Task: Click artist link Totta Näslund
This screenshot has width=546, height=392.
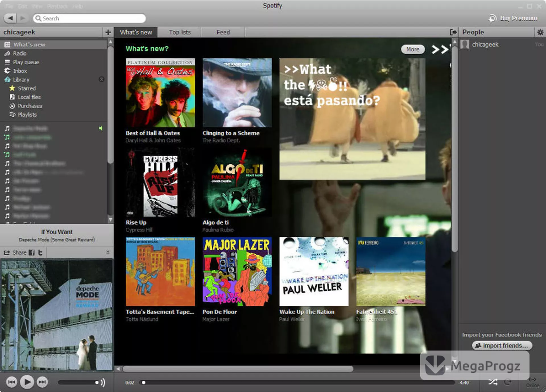Action: tap(142, 319)
